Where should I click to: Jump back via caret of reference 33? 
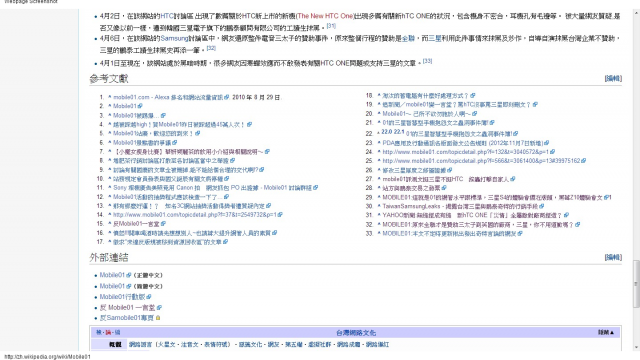[379, 233]
